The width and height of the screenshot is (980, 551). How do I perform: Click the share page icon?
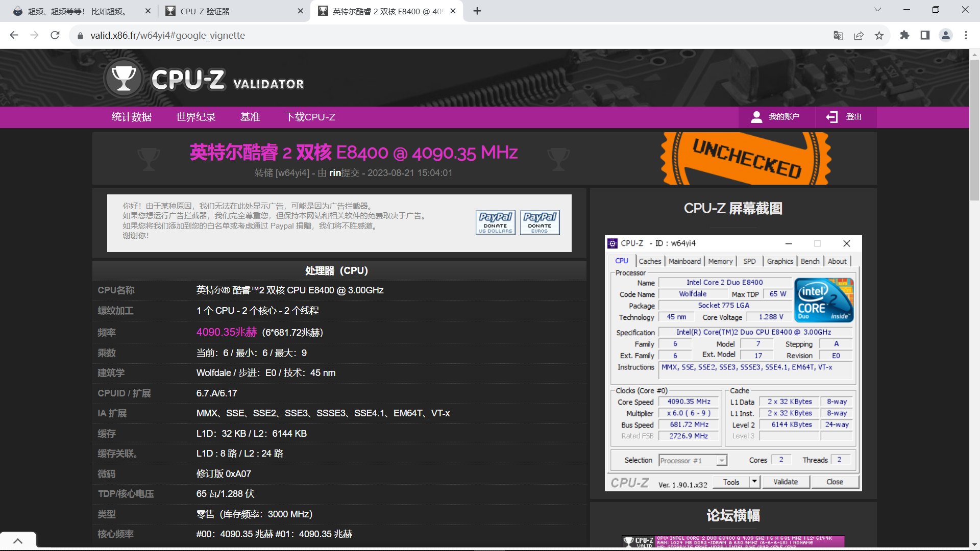pyautogui.click(x=859, y=35)
